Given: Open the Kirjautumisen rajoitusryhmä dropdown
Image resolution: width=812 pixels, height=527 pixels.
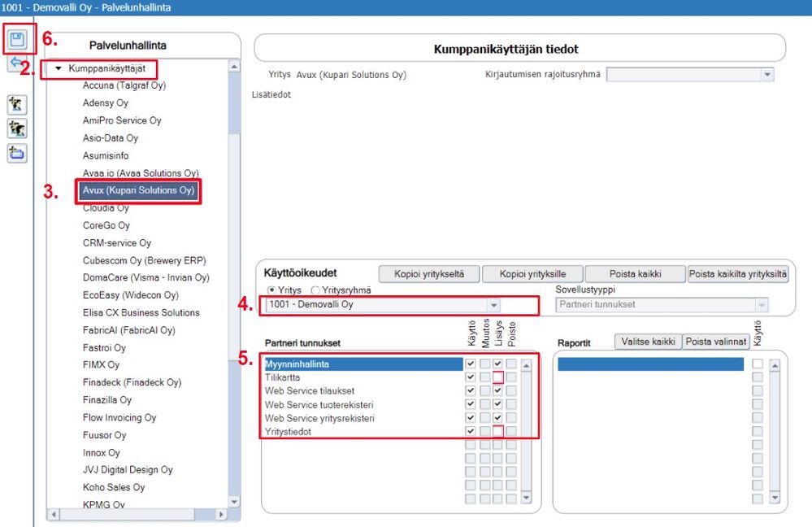Looking at the screenshot, I should tap(767, 75).
